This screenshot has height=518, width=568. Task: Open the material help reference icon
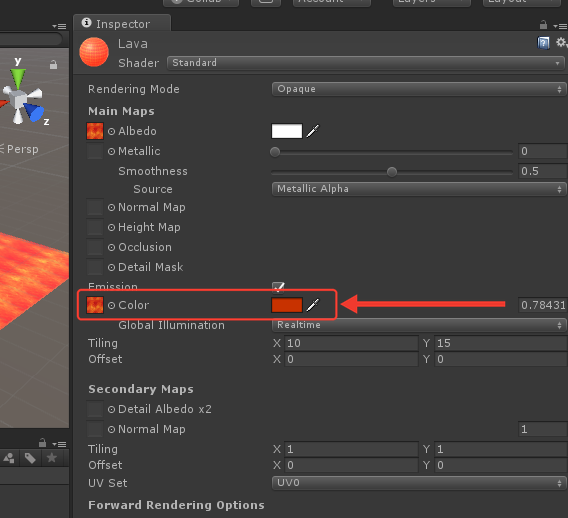click(x=543, y=43)
